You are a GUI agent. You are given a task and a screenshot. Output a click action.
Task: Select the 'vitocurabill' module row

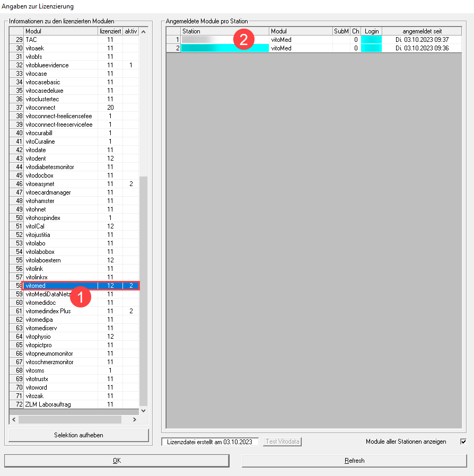tap(74, 133)
